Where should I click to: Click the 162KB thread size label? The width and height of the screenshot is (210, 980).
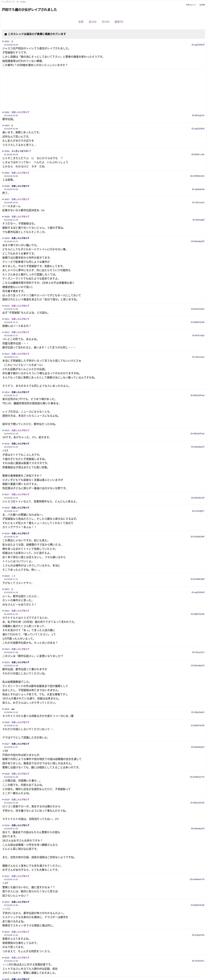pyautogui.click(x=202, y=5)
